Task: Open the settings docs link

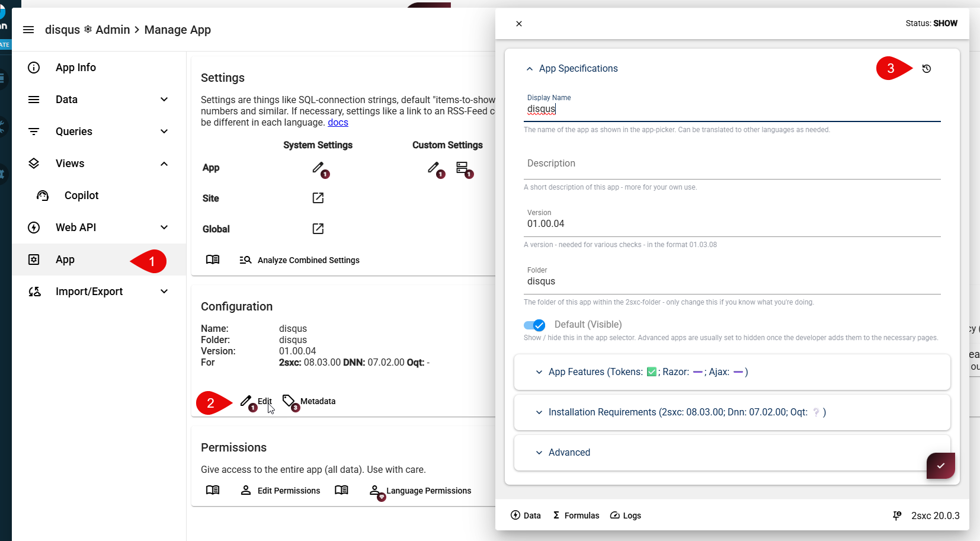Action: [x=338, y=122]
